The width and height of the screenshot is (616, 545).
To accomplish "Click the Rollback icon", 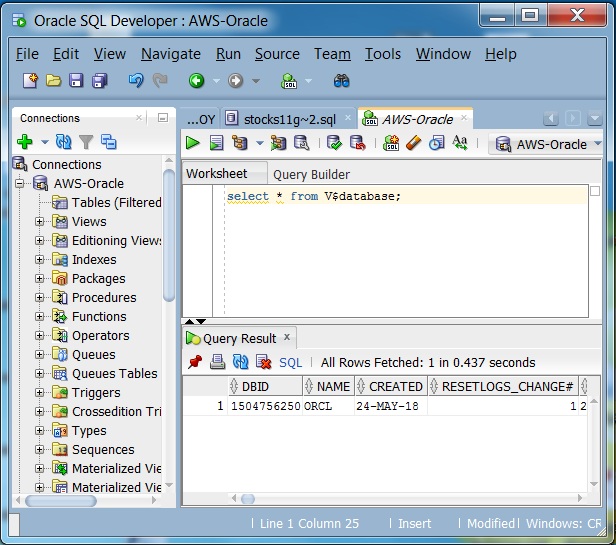I will 358,143.
